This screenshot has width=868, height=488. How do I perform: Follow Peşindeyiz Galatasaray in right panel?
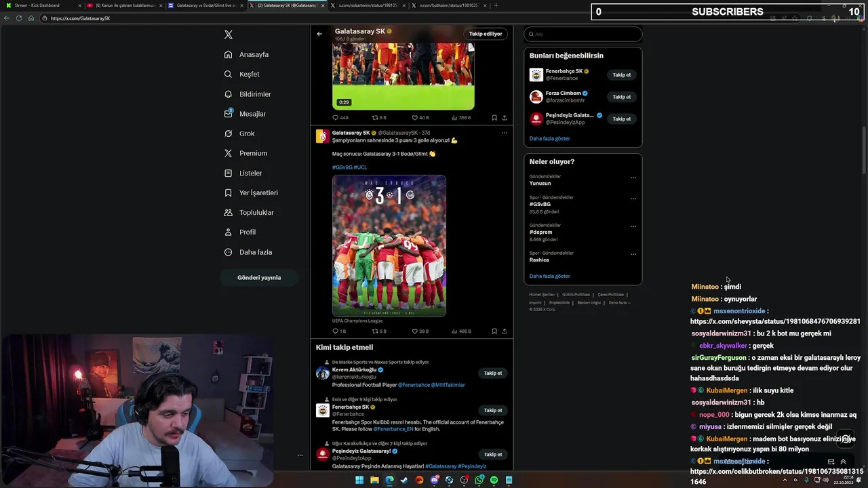622,119
